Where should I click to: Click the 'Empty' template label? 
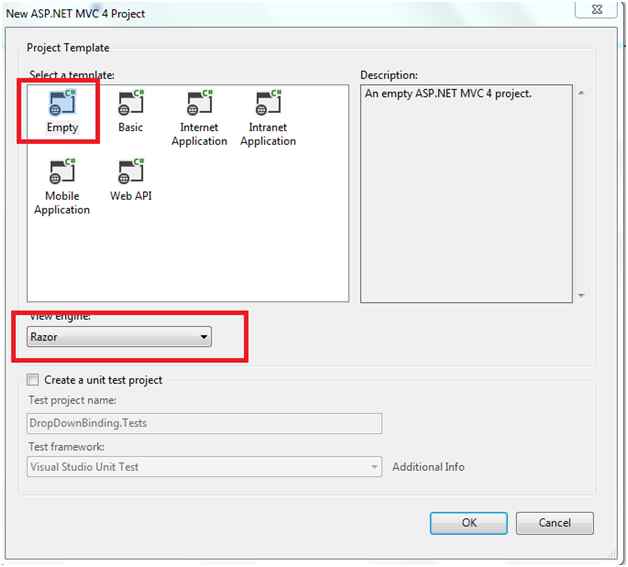click(62, 128)
